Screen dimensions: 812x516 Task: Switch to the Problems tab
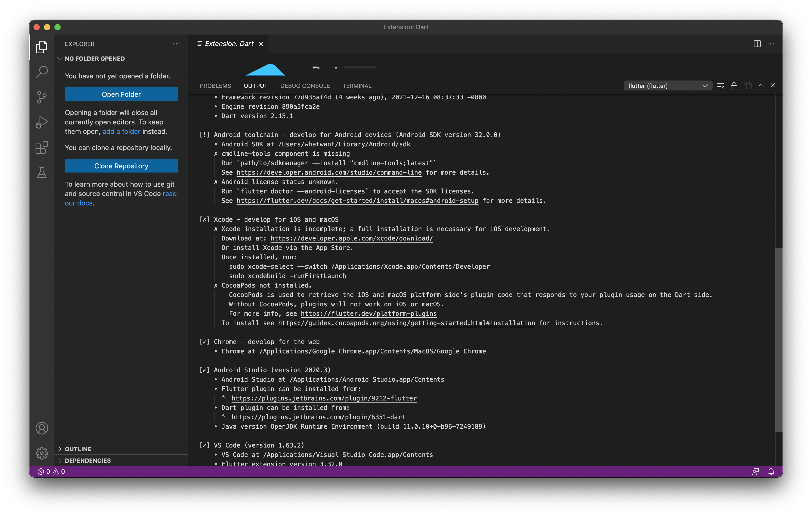[215, 85]
